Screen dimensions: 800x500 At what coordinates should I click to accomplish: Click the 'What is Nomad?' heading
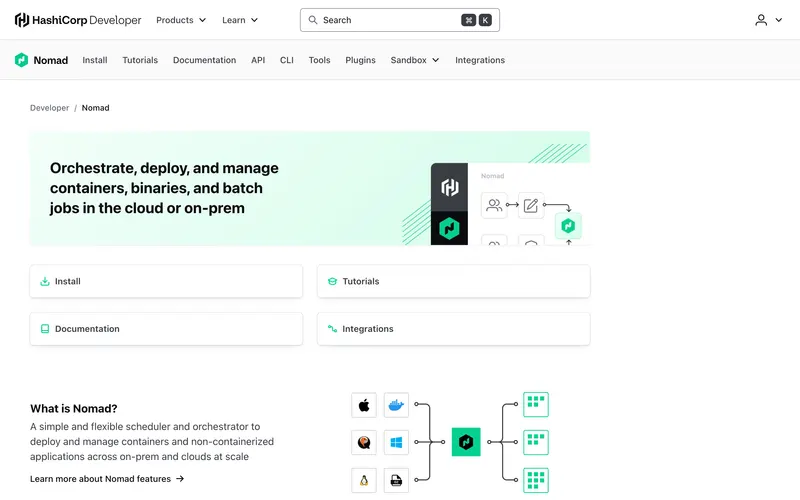pos(73,409)
